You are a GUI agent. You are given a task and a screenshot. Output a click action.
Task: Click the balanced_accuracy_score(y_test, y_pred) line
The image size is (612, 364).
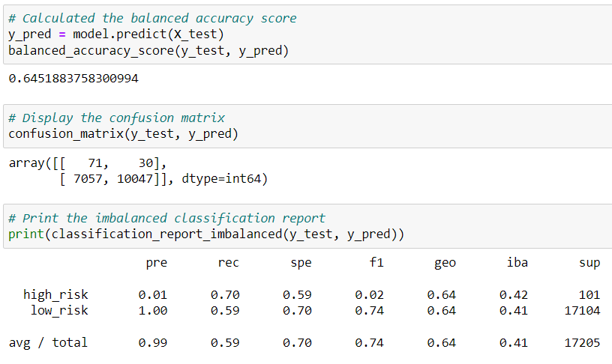pos(148,51)
